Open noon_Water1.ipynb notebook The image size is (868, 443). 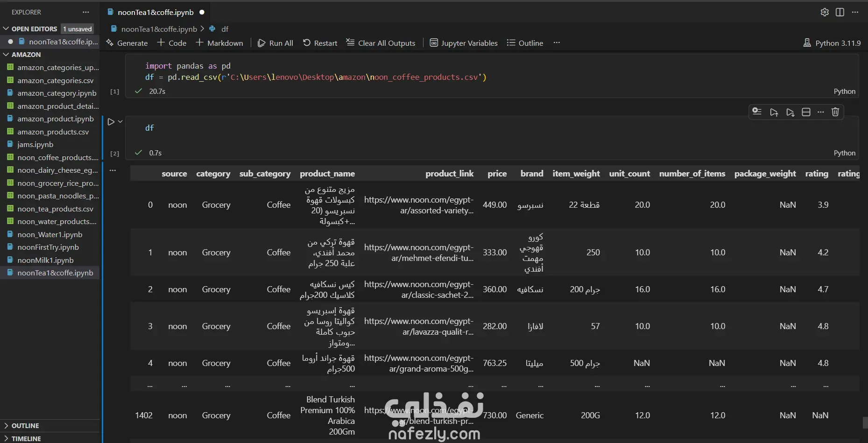[50, 234]
